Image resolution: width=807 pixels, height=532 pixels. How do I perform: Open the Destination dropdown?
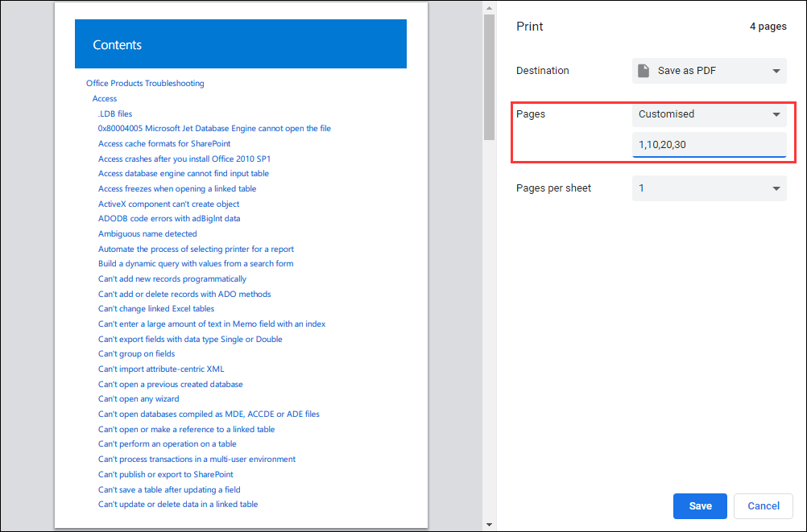coord(708,70)
